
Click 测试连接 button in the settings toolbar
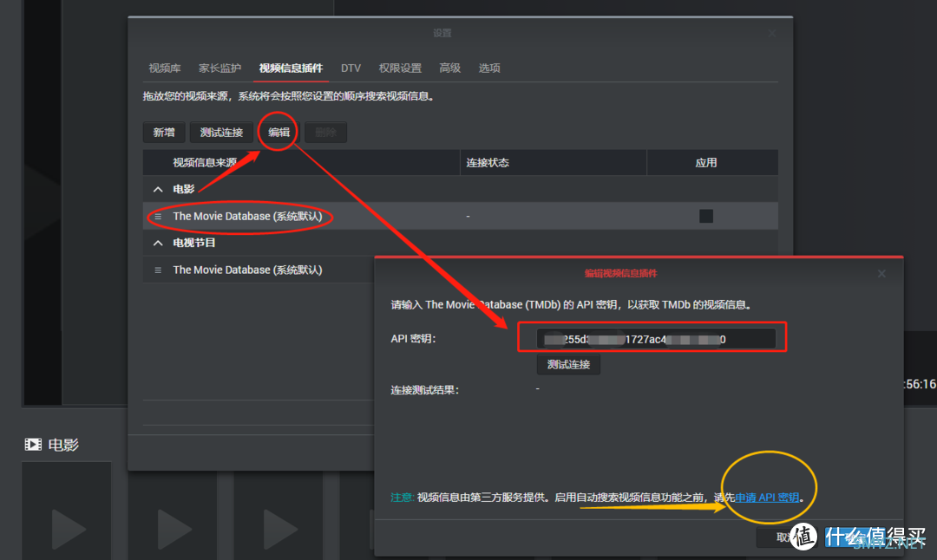221,133
